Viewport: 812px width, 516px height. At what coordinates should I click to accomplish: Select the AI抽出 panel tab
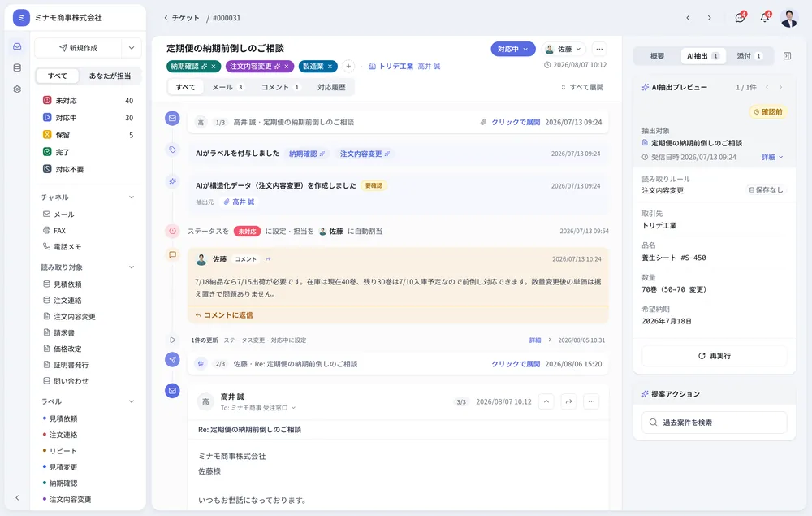coord(702,56)
